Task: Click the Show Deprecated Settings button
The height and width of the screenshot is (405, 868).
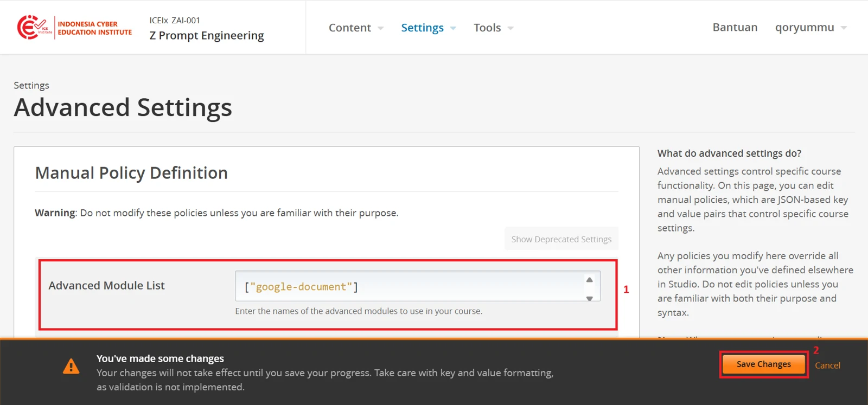Action: pyautogui.click(x=561, y=239)
